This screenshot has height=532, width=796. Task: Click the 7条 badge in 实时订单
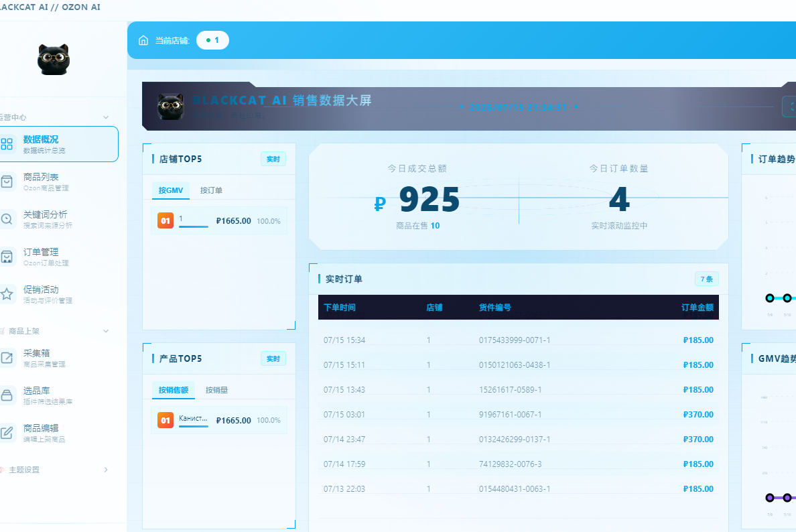707,279
